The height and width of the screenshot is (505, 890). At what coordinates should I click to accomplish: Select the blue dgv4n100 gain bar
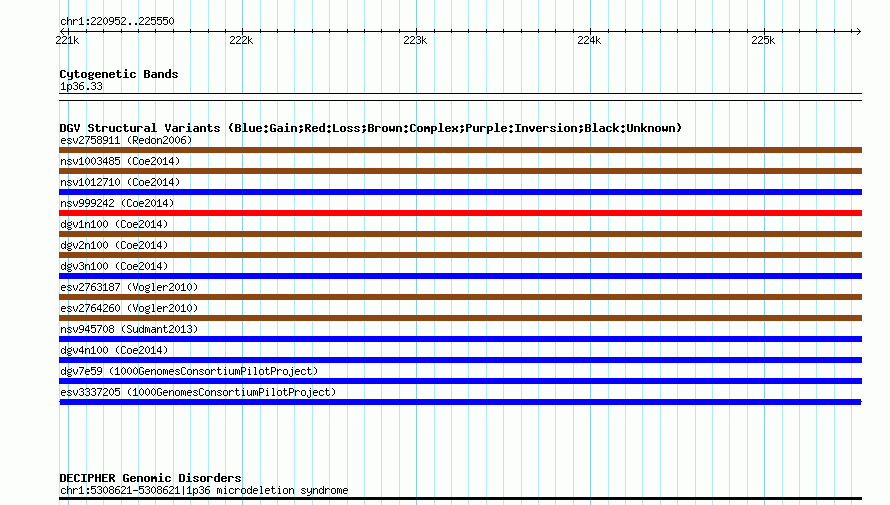coord(460,360)
